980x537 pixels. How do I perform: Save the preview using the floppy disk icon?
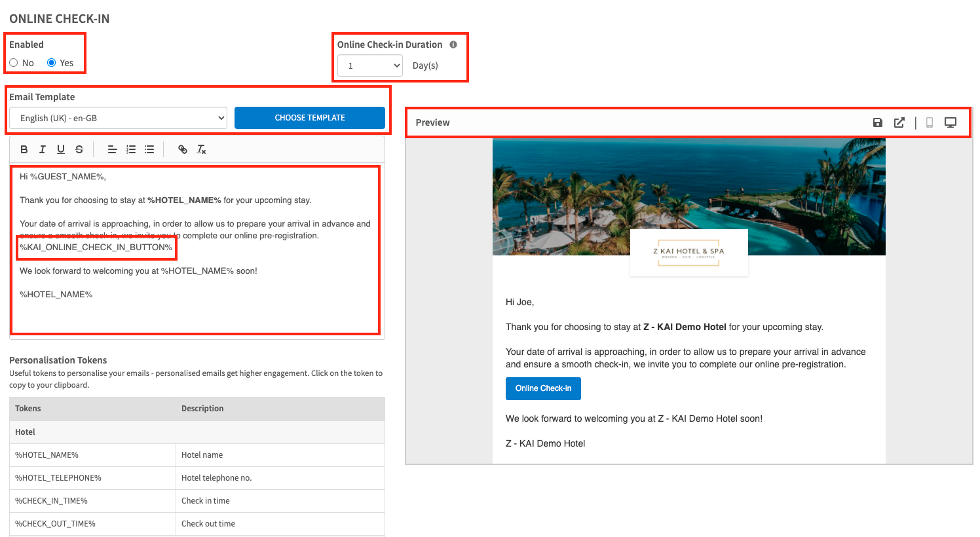click(878, 122)
